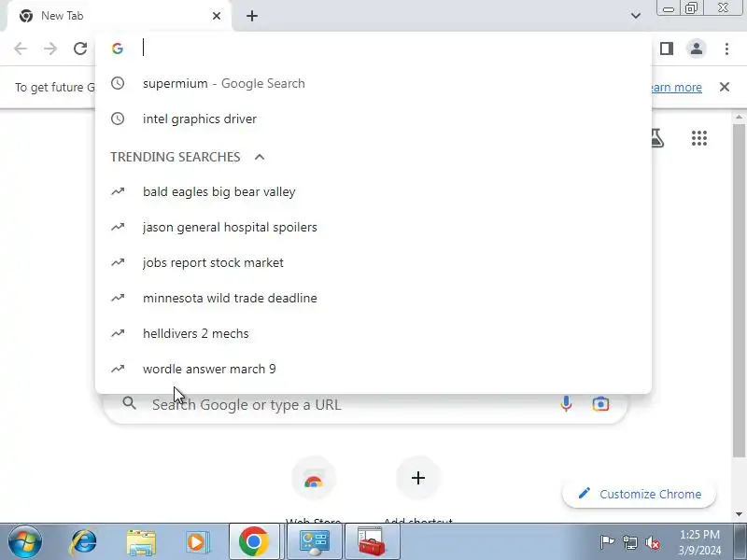This screenshot has width=747, height=560.
Task: Collapse the Trending Searches section
Action: (260, 157)
